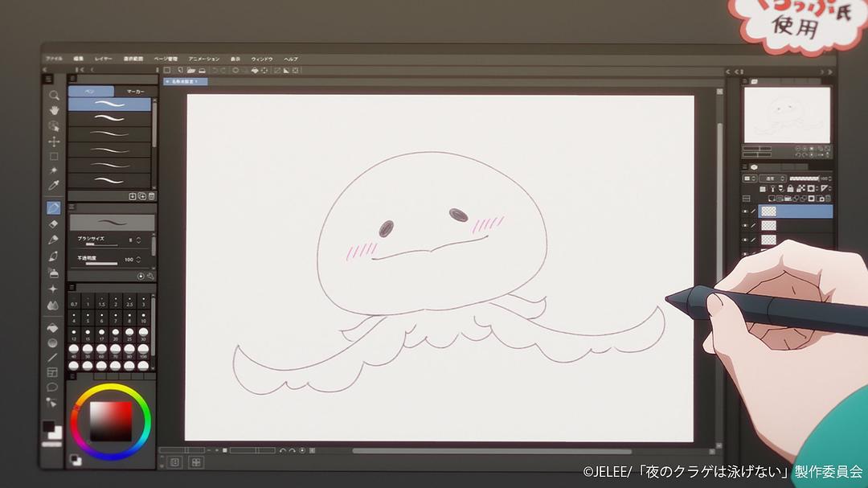Switch to the マーカー sub tool tab
This screenshot has width=868, height=488.
[x=135, y=92]
